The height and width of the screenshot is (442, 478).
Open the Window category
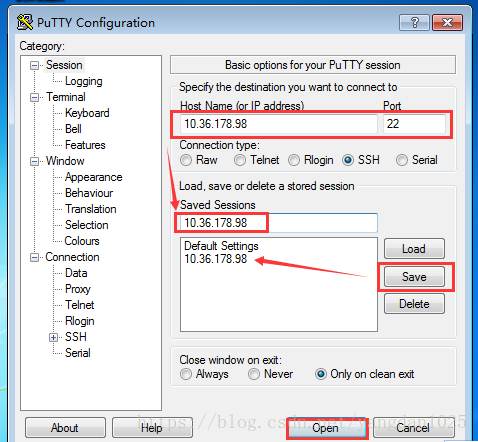click(65, 161)
